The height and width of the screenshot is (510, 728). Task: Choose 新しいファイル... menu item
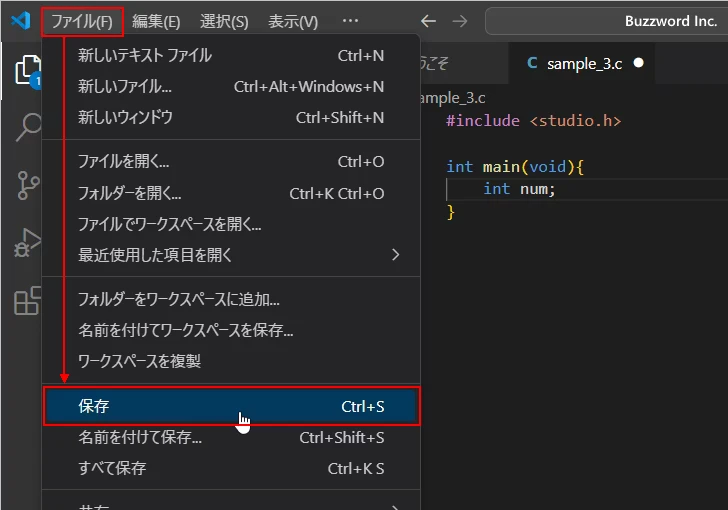(231, 86)
